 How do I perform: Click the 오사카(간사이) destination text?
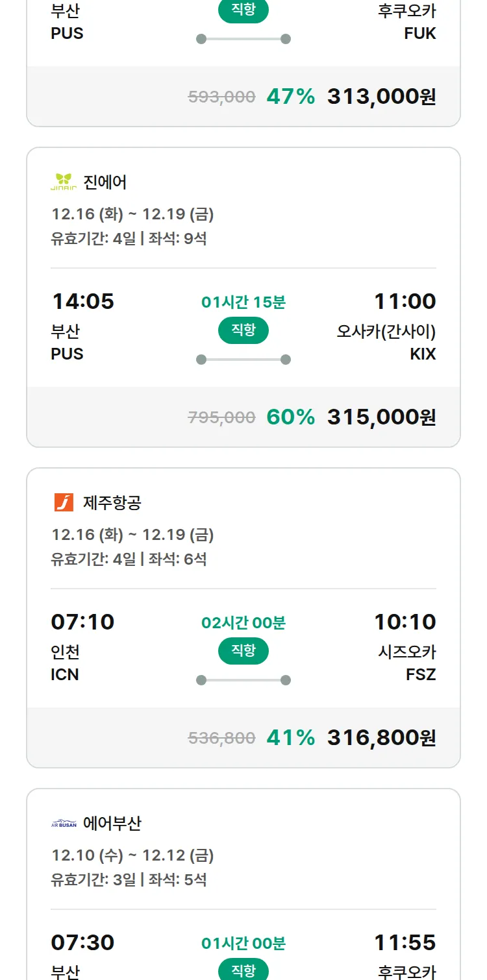(386, 332)
